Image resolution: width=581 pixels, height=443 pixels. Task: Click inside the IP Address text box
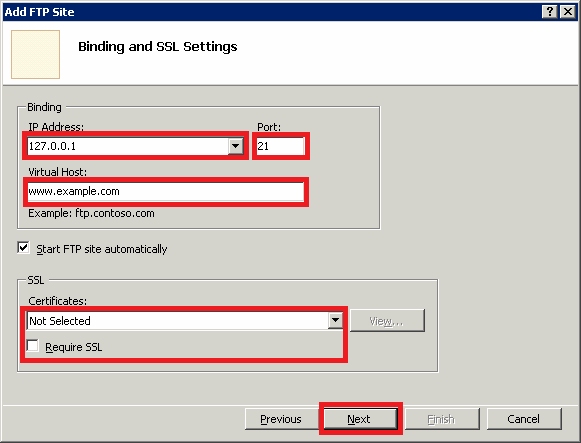[128, 146]
